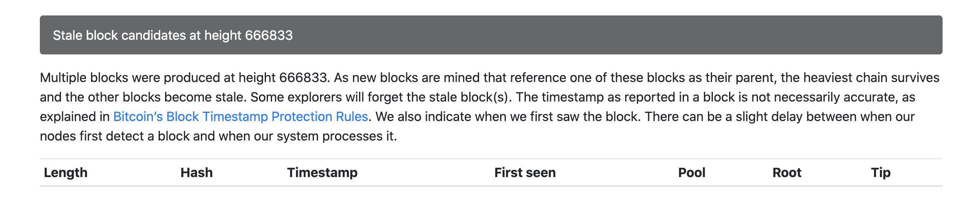Click the "Stale block candidates" heading text
Image resolution: width=980 pixels, height=199 pixels.
[119, 35]
